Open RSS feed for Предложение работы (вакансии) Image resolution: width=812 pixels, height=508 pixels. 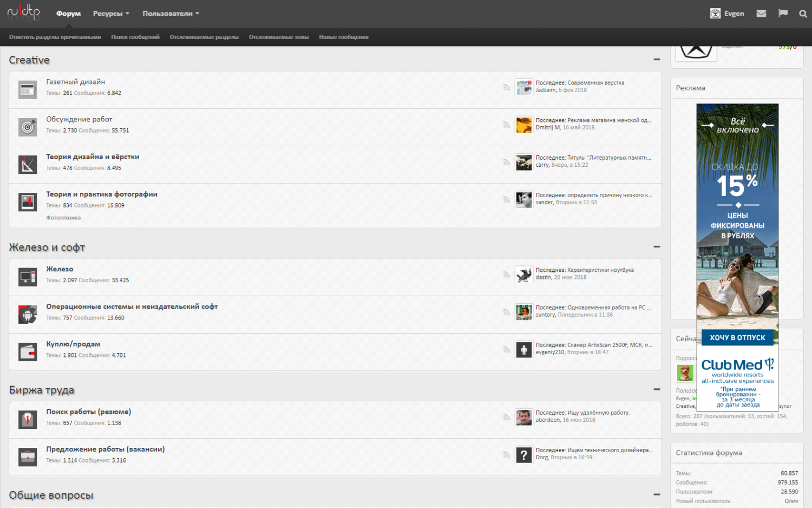(506, 454)
